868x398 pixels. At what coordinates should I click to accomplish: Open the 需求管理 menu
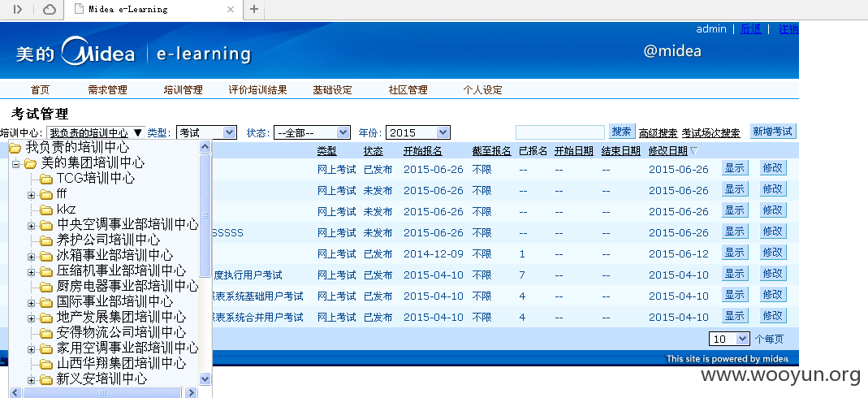click(107, 89)
